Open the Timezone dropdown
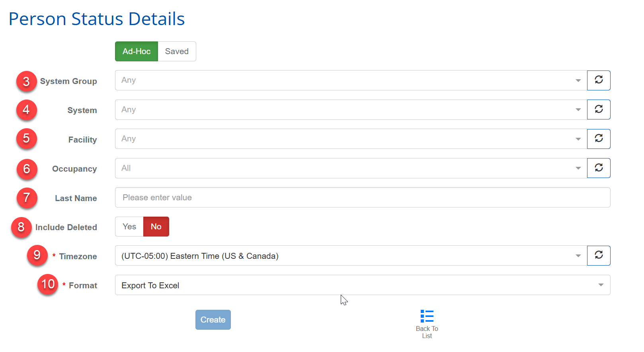 click(x=350, y=256)
